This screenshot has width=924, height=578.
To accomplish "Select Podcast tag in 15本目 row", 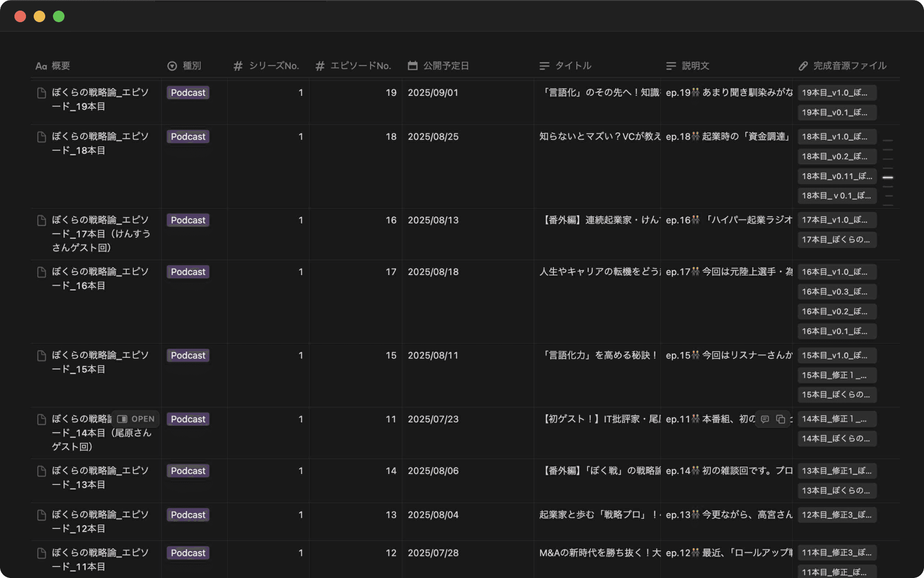I will 188,355.
